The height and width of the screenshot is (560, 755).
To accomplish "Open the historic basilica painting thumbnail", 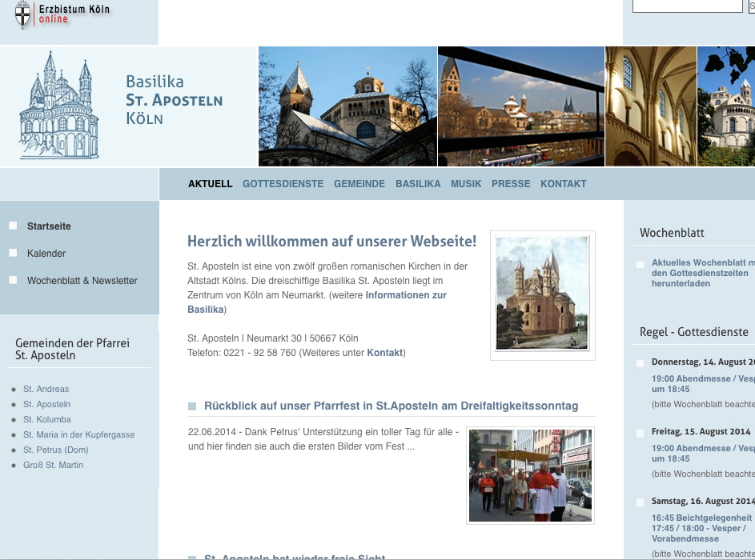I will coord(543,295).
